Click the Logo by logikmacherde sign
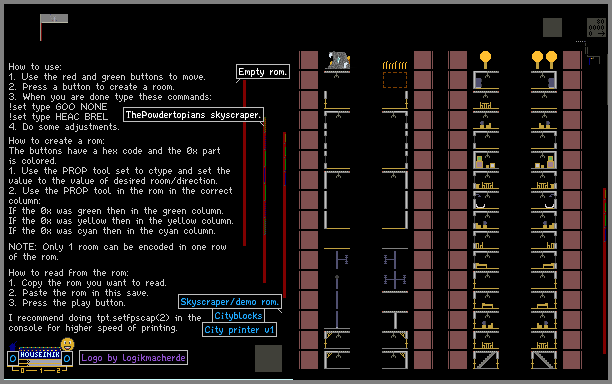 point(133,358)
